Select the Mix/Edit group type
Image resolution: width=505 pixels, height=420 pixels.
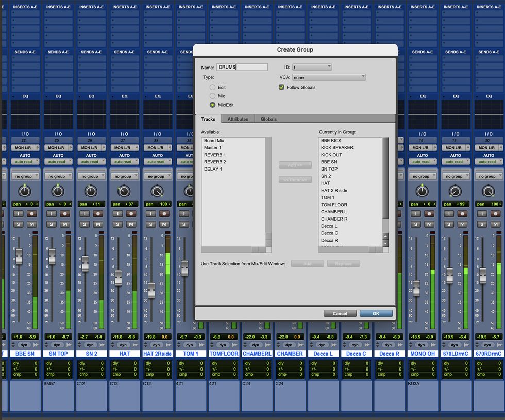click(212, 105)
